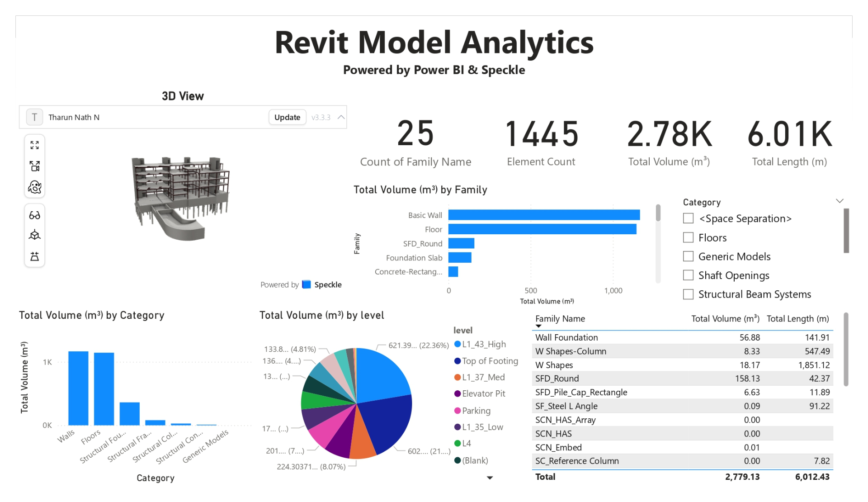Click the section/lighting icon at toolbar bottom
Image resolution: width=868 pixels, height=502 pixels.
click(35, 256)
